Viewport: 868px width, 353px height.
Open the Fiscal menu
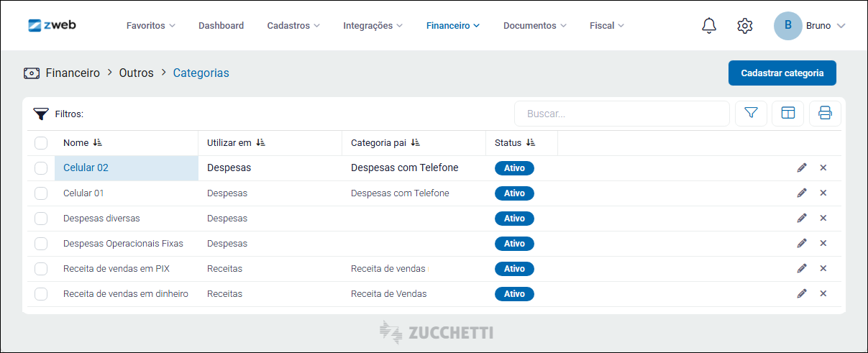[x=606, y=26]
